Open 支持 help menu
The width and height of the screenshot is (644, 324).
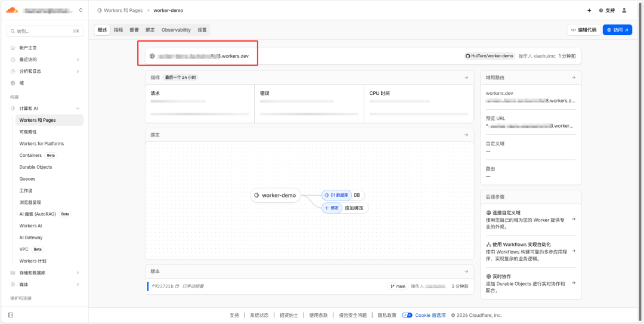click(606, 10)
